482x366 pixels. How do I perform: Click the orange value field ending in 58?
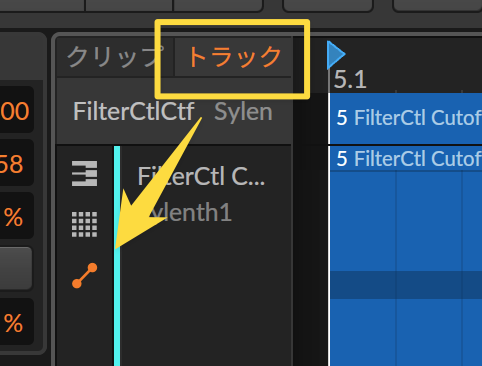click(x=16, y=163)
